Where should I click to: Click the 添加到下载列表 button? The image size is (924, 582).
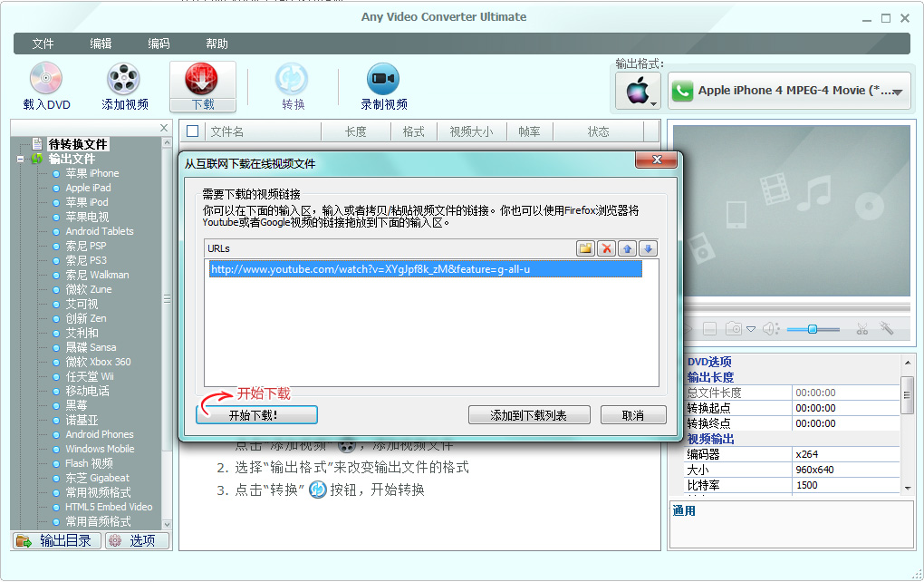tap(529, 415)
